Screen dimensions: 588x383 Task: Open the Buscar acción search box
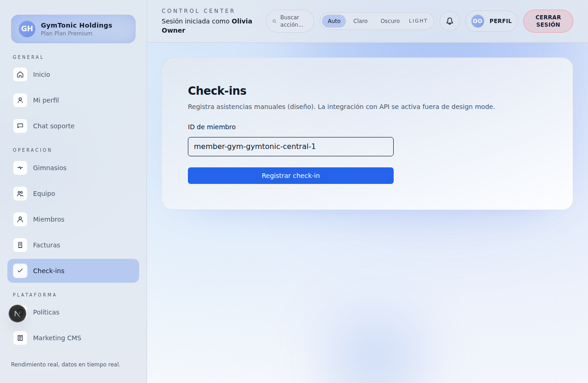(x=290, y=21)
